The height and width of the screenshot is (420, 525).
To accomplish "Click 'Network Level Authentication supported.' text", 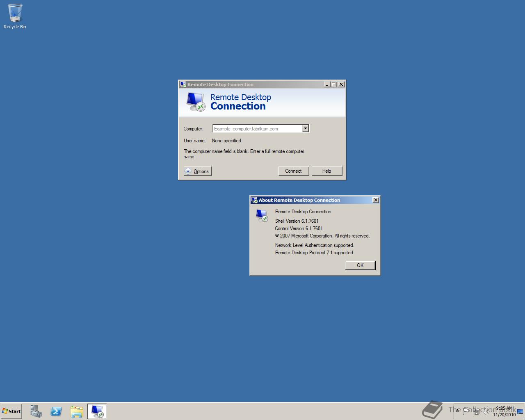I will 315,245.
